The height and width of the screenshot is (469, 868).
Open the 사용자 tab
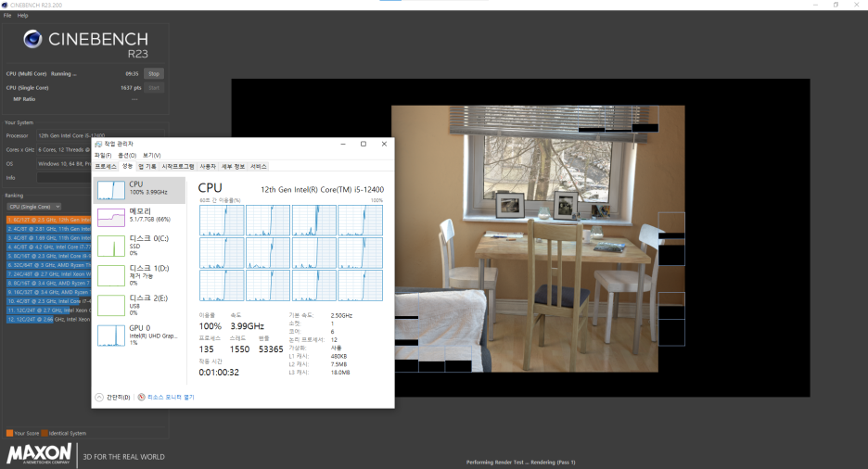pos(208,167)
